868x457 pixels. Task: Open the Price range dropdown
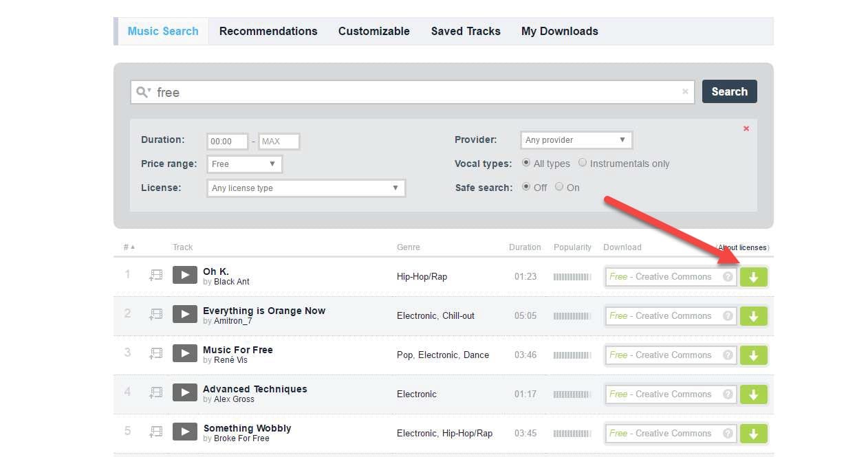click(244, 164)
